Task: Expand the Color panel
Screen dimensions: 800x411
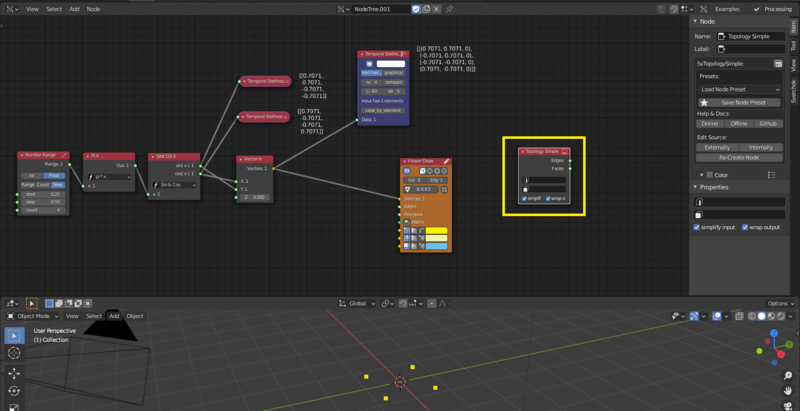Action: (702, 175)
